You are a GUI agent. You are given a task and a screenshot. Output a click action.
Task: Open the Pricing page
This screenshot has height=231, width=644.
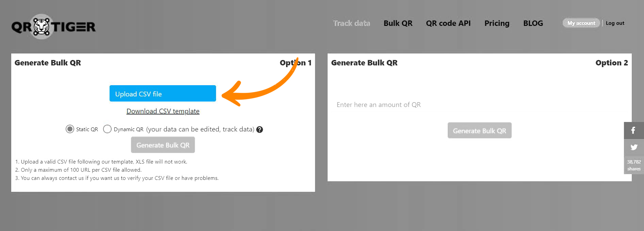[x=497, y=23]
